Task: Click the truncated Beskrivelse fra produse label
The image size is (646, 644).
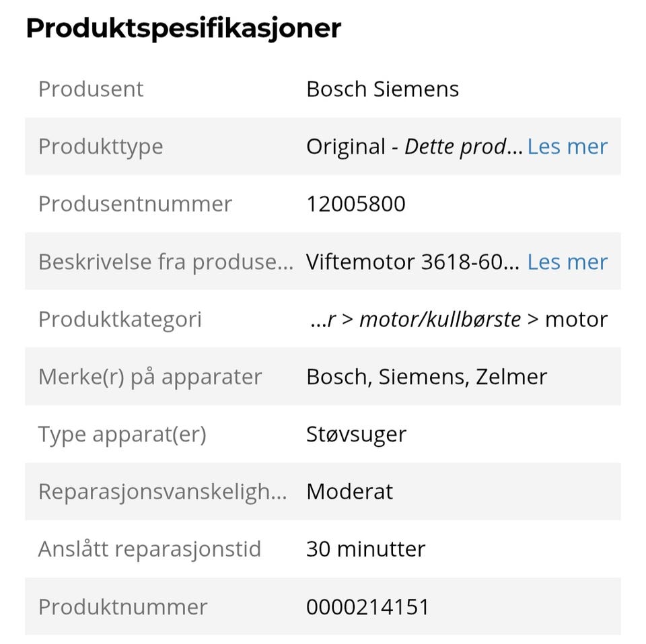Action: (x=166, y=262)
